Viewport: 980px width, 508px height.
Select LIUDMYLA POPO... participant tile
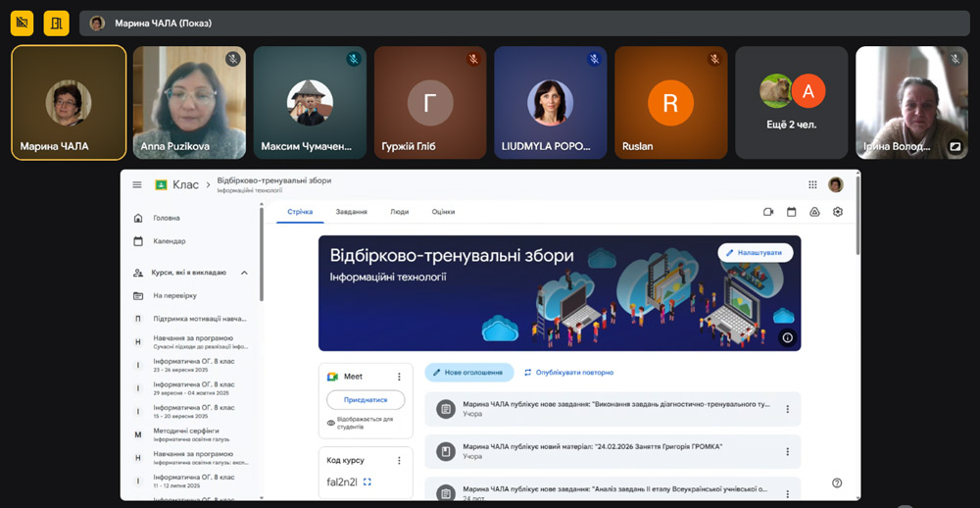[551, 103]
